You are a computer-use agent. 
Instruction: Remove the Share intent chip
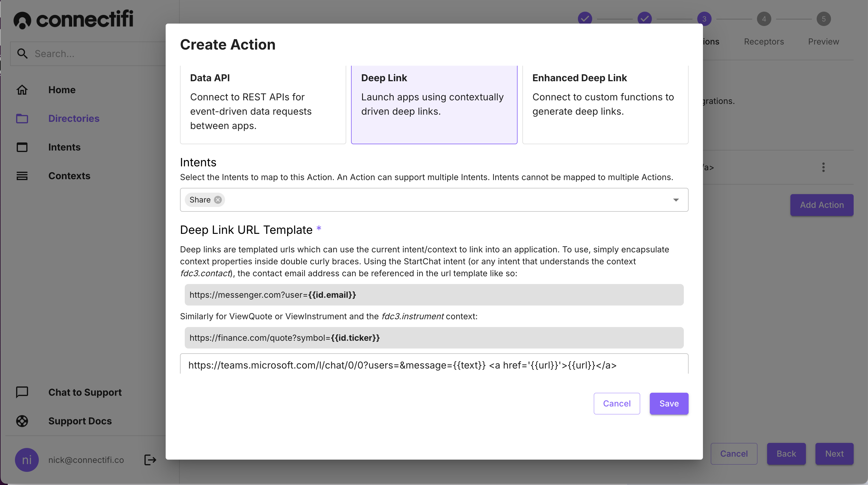pyautogui.click(x=218, y=200)
